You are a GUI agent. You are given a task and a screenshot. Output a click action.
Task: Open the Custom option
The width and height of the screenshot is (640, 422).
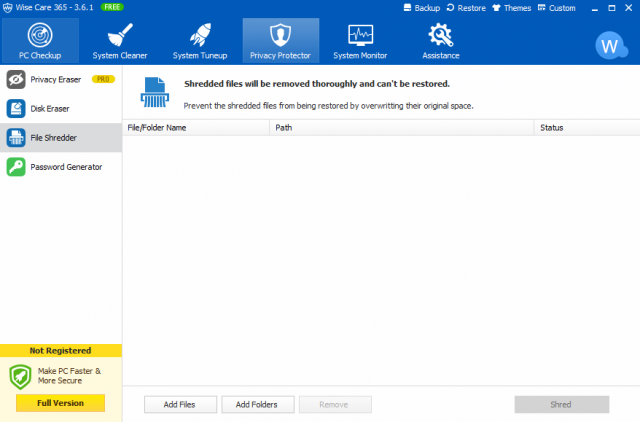coord(556,8)
